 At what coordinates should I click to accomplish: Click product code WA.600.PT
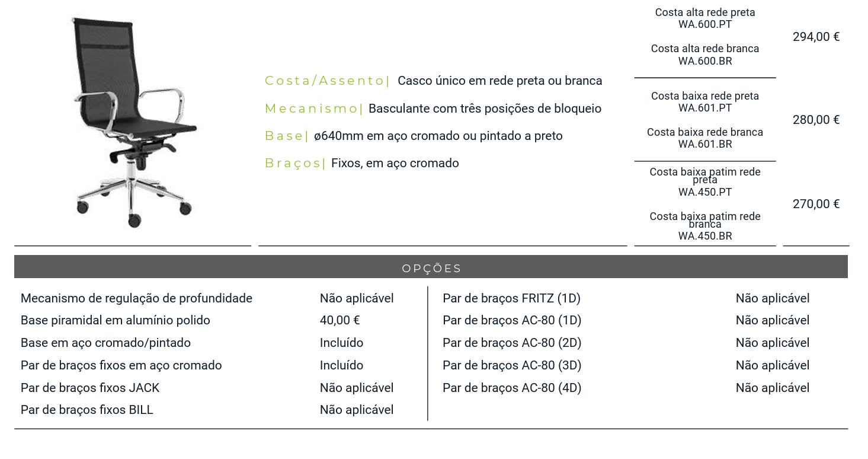coord(705,25)
